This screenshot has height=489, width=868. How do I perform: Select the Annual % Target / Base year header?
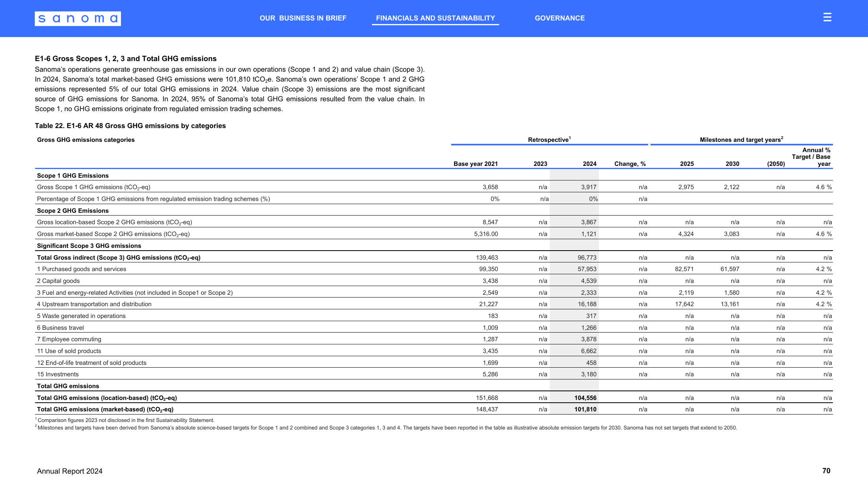(811, 157)
